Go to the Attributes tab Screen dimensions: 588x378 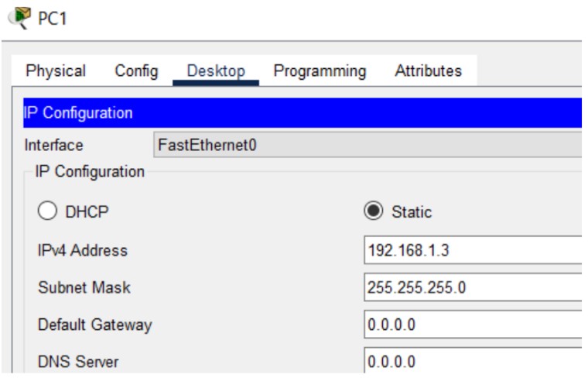[429, 70]
